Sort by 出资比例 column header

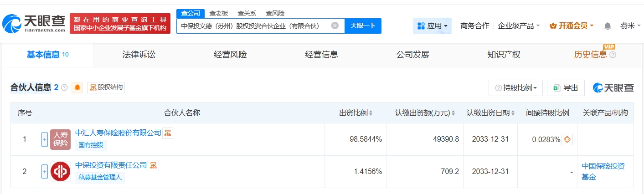coord(355,113)
